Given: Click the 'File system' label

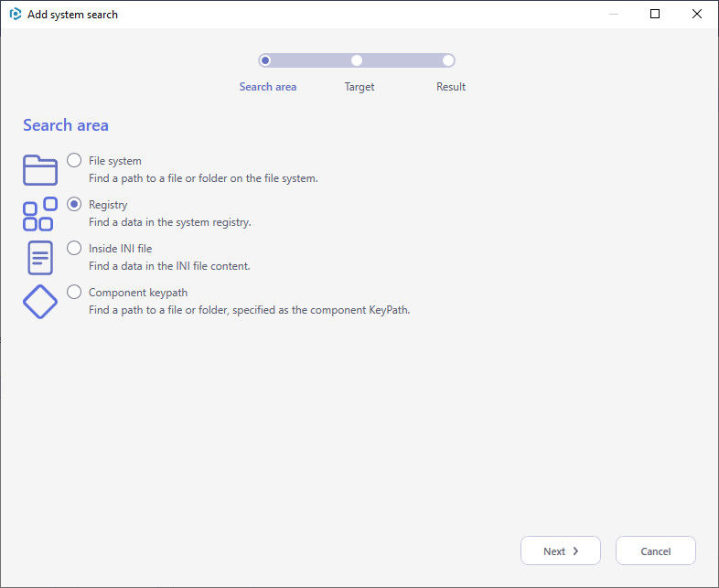Looking at the screenshot, I should 115,161.
